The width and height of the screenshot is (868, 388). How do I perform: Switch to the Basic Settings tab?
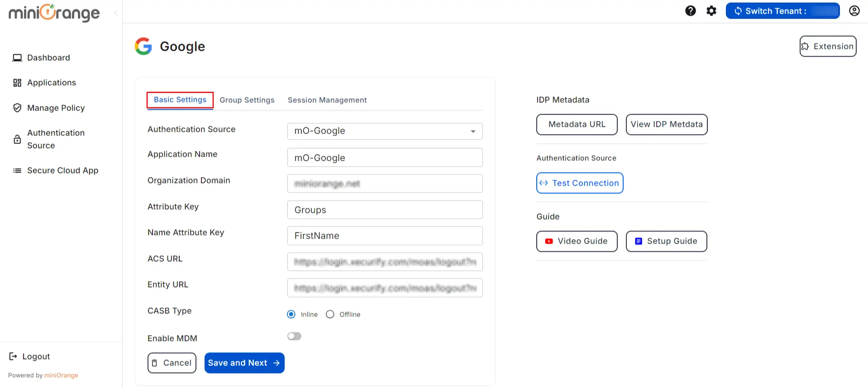[180, 100]
